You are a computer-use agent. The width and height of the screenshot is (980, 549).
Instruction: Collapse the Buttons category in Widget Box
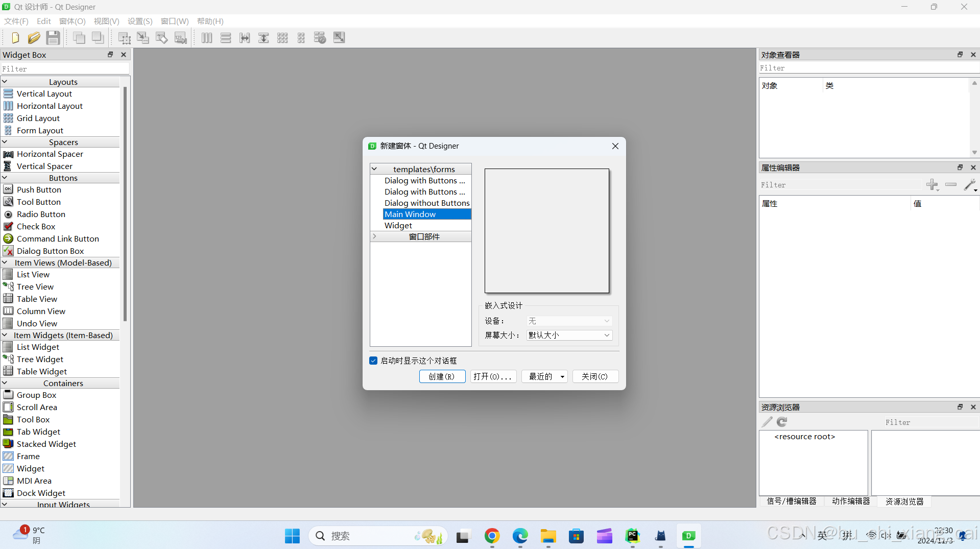[5, 178]
